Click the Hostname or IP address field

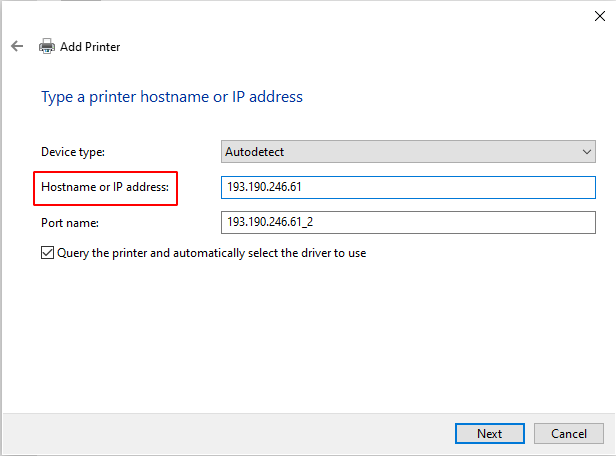(x=408, y=187)
